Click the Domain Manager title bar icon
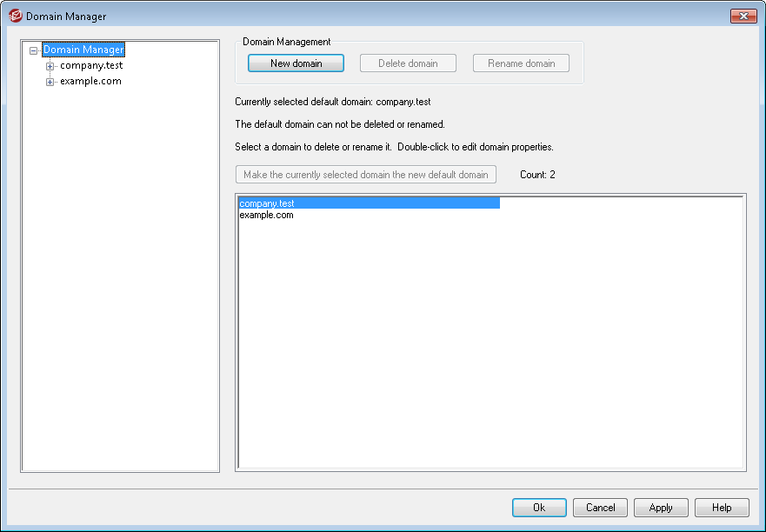The image size is (766, 532). 15,17
